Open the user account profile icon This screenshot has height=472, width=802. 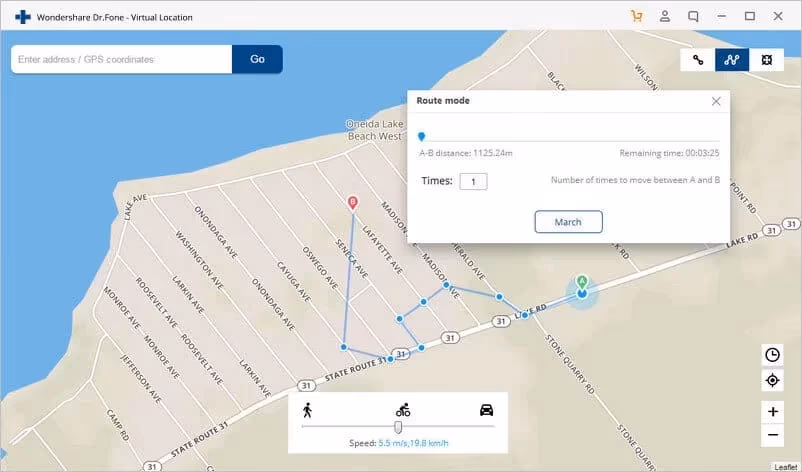point(665,17)
